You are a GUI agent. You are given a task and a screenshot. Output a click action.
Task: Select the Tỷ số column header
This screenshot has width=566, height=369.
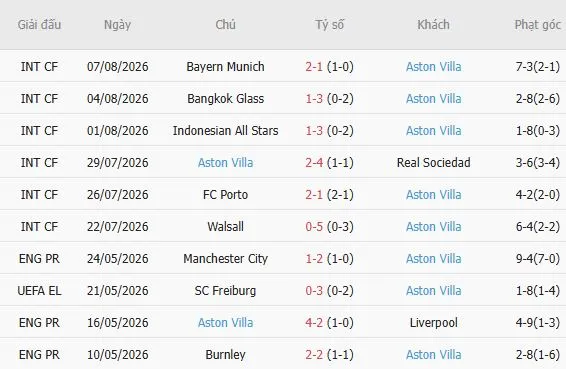(330, 25)
